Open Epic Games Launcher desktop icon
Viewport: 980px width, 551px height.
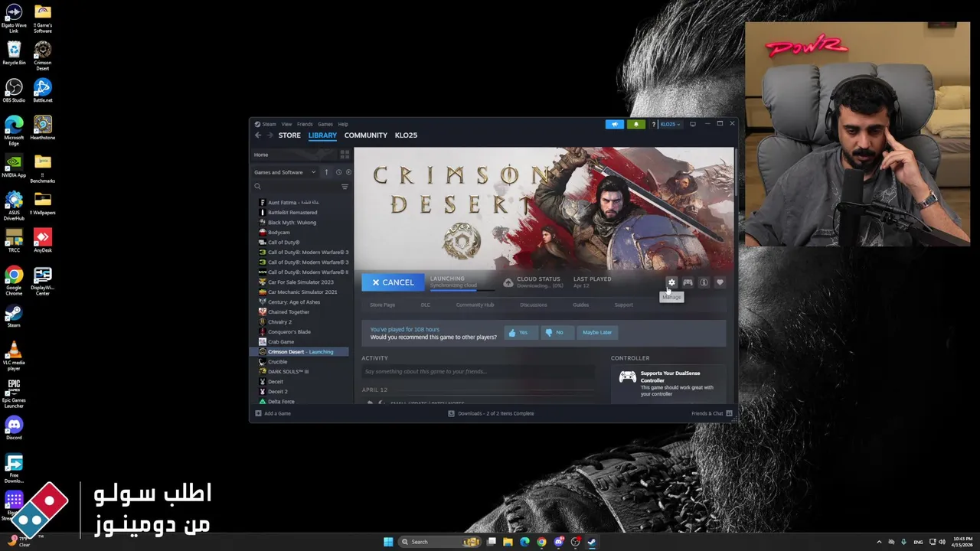14,393
